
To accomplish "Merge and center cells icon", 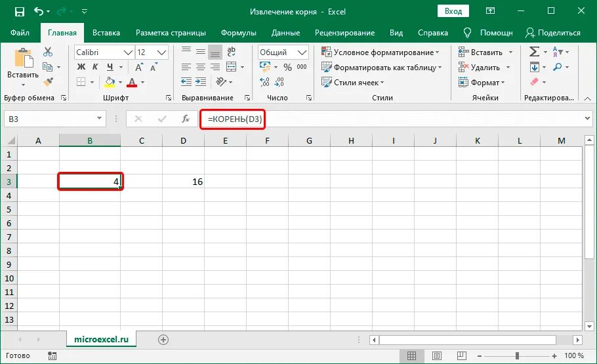I will (x=231, y=67).
